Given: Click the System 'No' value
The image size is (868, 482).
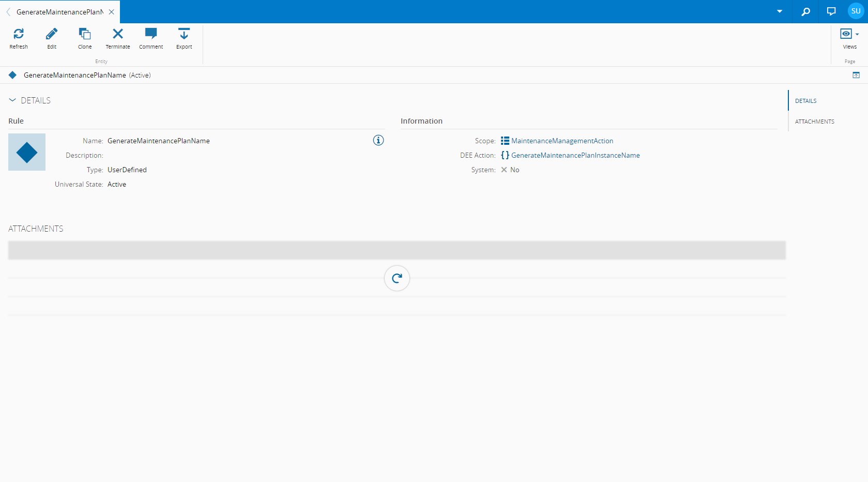Looking at the screenshot, I should click(x=515, y=170).
